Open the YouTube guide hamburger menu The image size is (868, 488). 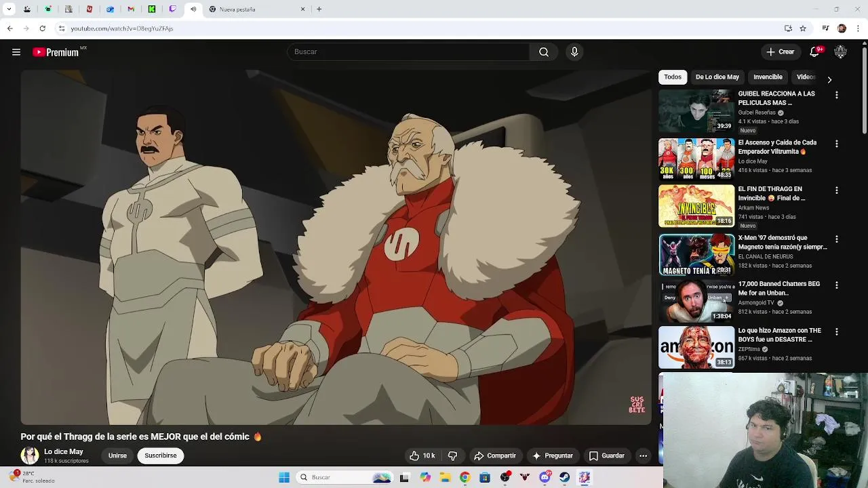coord(16,52)
